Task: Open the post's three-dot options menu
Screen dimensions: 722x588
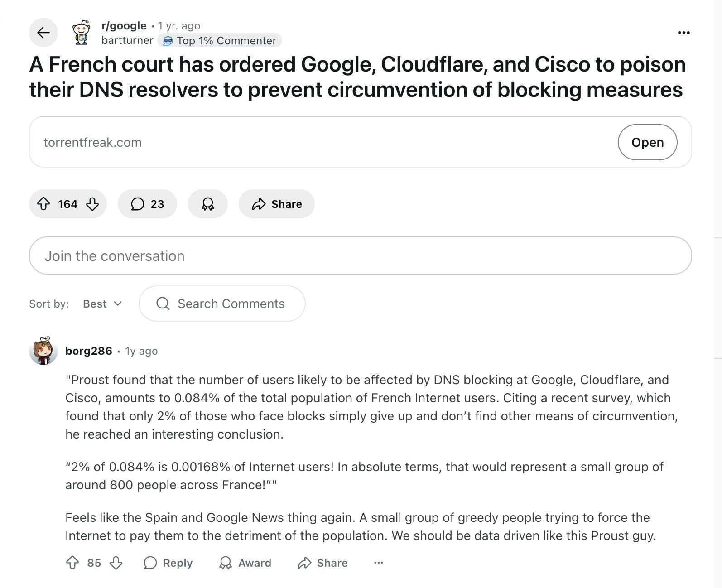Action: 683,33
